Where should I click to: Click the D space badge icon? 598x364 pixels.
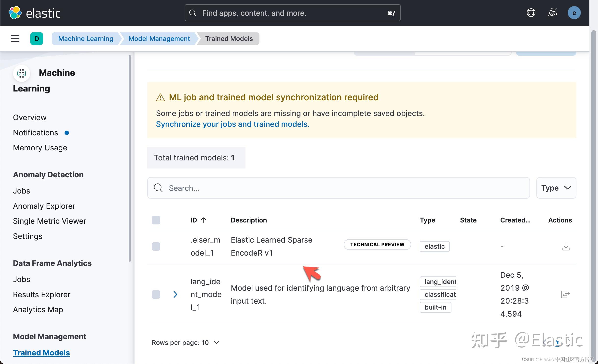(37, 39)
